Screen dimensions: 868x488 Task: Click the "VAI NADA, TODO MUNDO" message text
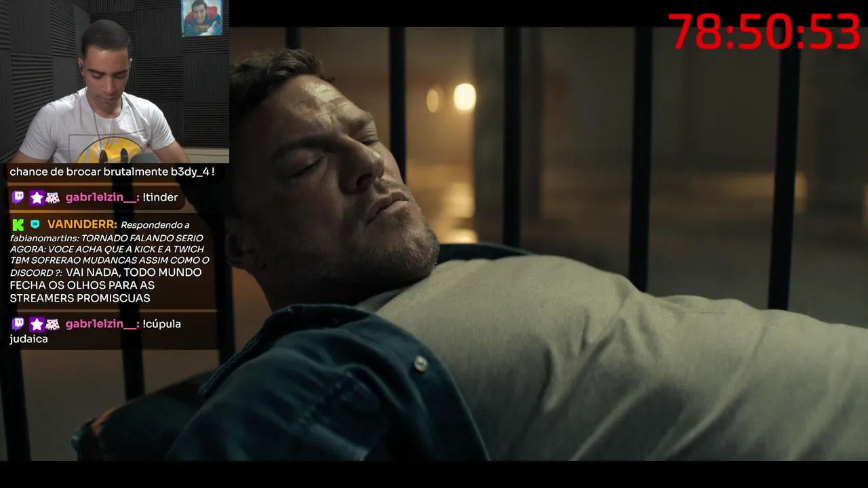pos(134,272)
